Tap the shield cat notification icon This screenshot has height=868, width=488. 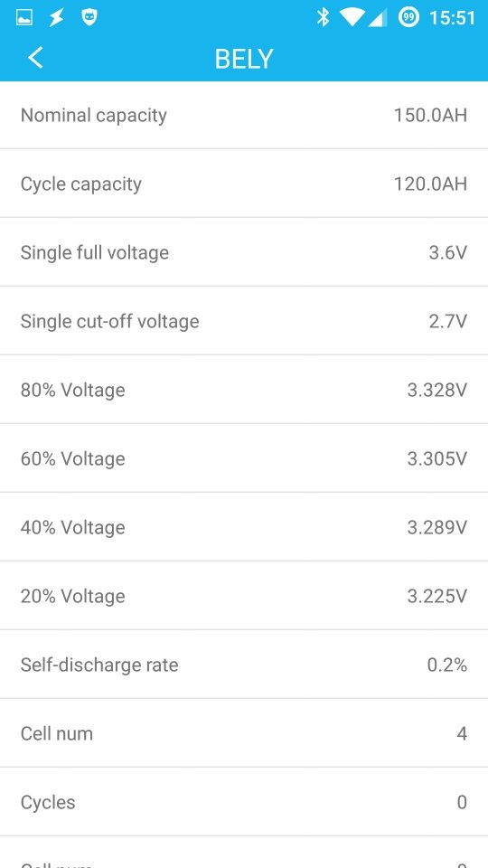click(89, 18)
